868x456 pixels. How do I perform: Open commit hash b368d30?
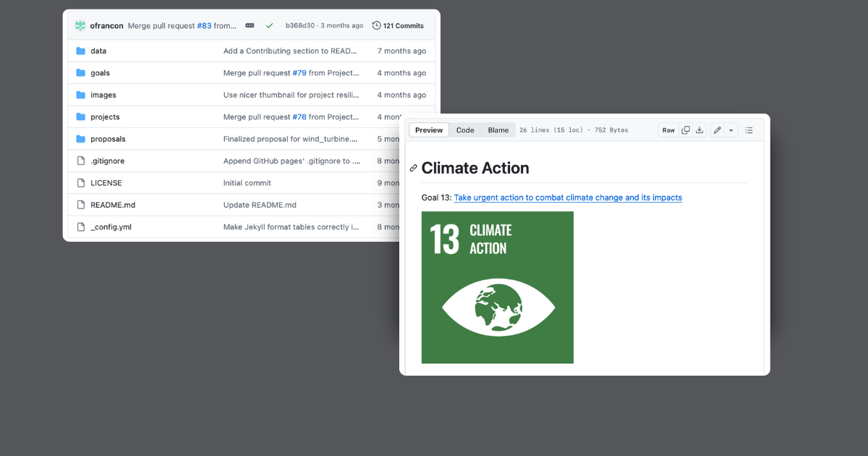pos(299,25)
